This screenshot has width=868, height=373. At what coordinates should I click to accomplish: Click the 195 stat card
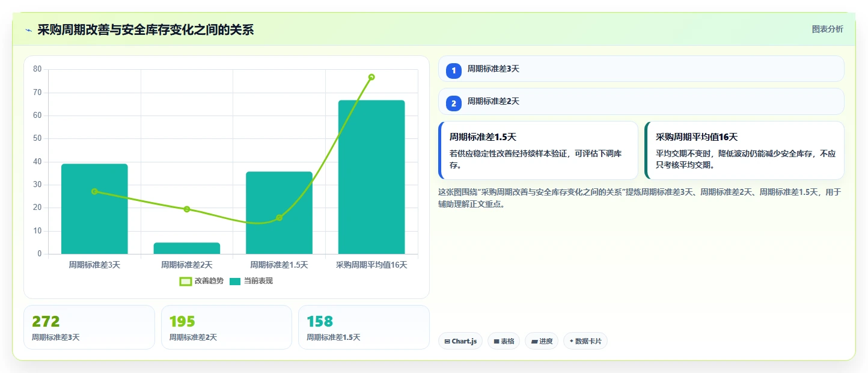pyautogui.click(x=227, y=327)
